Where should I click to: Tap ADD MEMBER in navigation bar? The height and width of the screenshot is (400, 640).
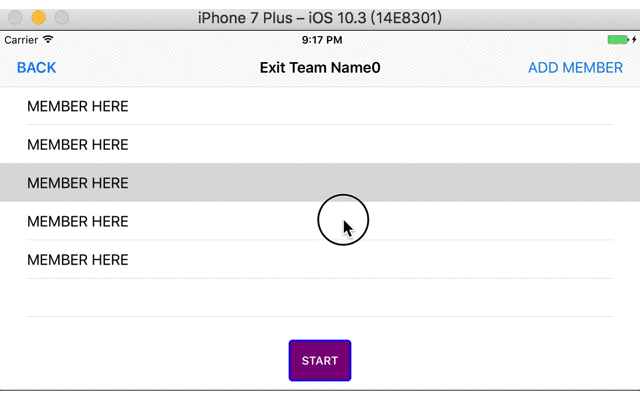coord(575,68)
